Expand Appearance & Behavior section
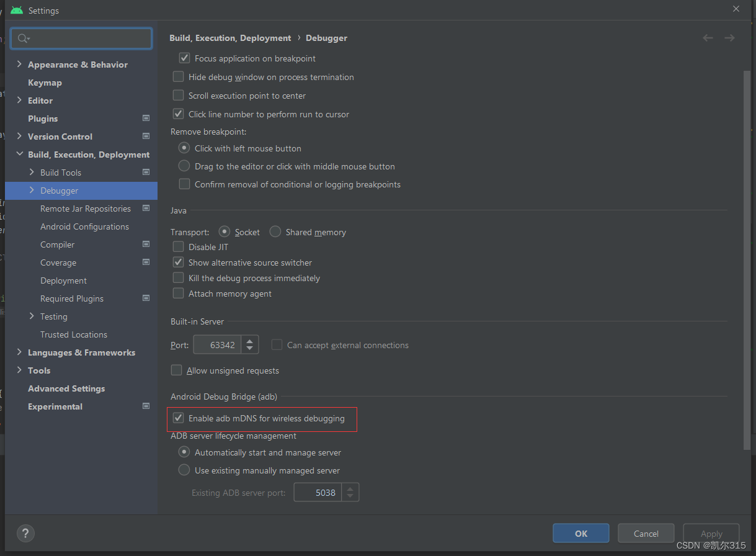 point(19,64)
